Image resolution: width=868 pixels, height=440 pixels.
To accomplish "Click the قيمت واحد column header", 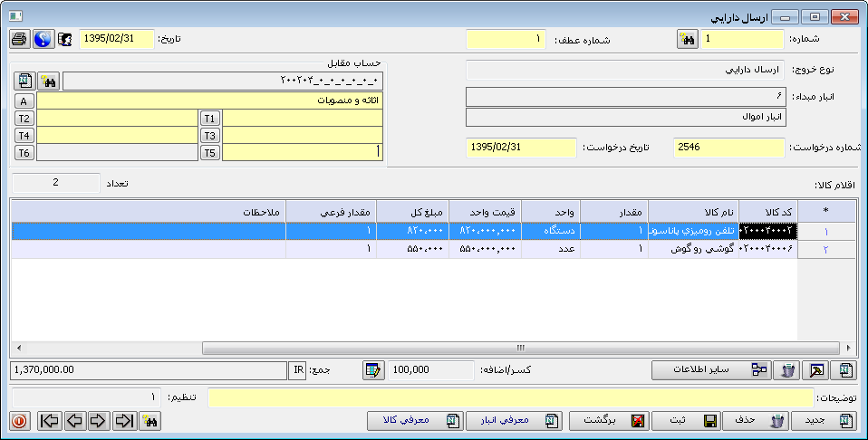I will tap(485, 212).
